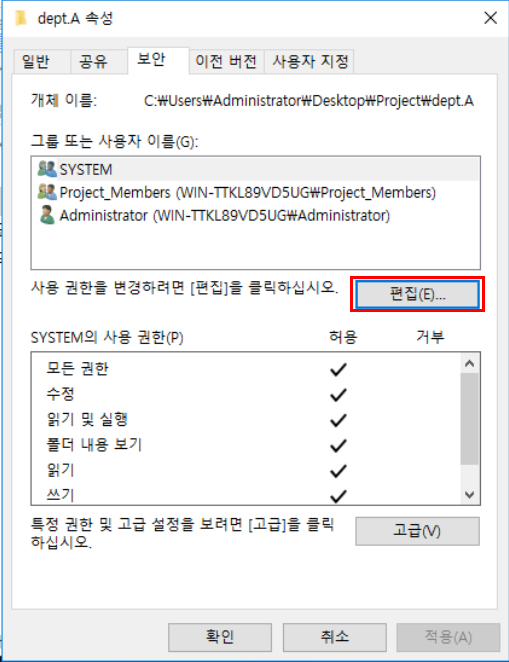Click the permissions list scroll down arrow
Screen dimensions: 509x662
469,494
